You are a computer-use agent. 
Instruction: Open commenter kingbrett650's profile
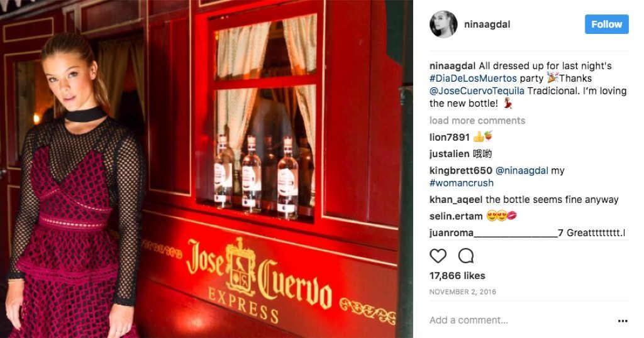pos(461,171)
